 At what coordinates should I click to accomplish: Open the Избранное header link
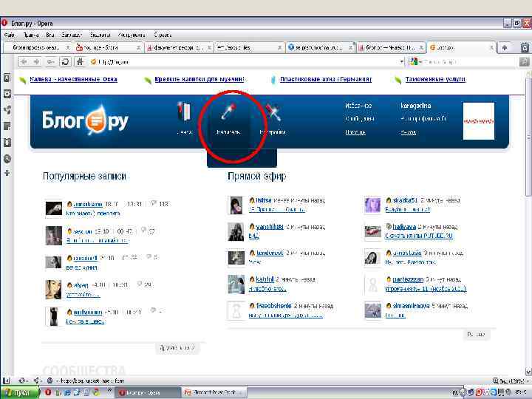pos(358,106)
